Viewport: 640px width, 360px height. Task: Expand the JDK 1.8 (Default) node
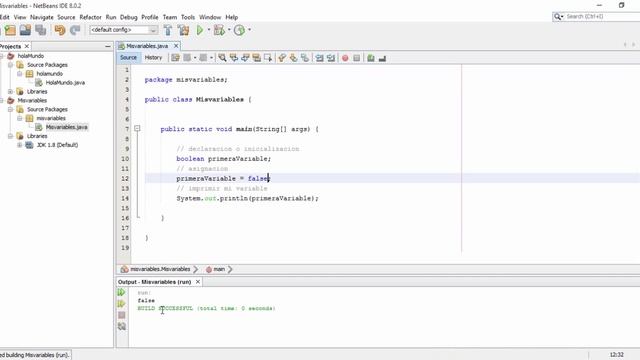pyautogui.click(x=20, y=145)
